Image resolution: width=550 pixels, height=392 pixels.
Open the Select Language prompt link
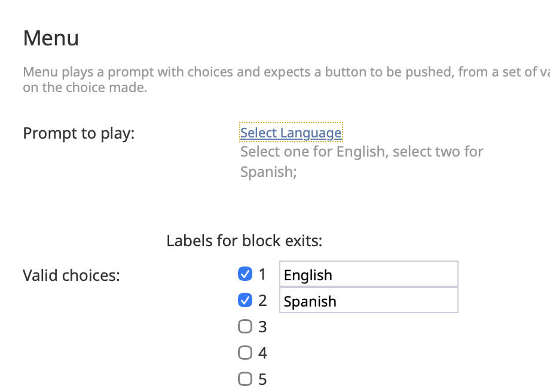291,133
